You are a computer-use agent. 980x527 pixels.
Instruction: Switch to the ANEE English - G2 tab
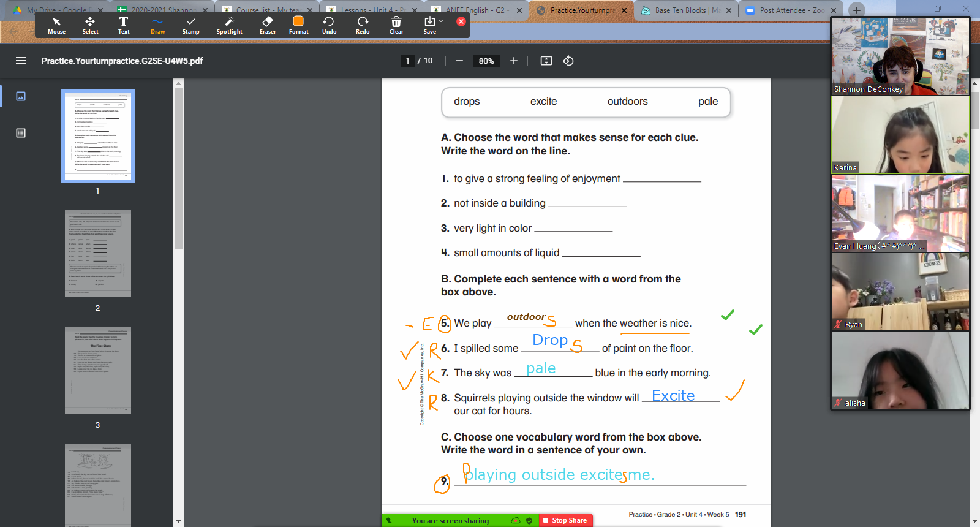coord(475,10)
